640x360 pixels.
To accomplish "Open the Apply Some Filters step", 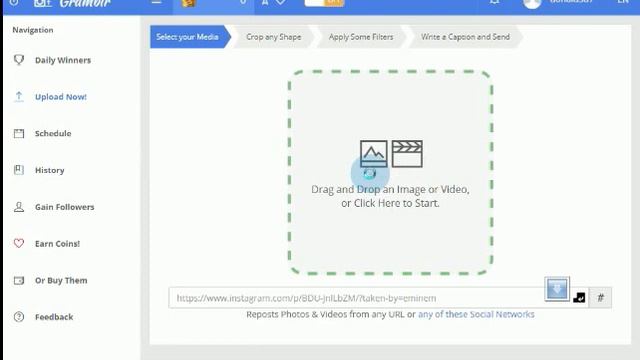I will pos(361,37).
